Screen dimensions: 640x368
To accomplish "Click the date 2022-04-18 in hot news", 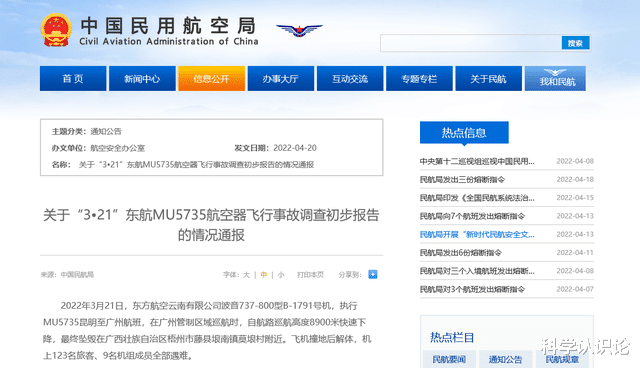I will click(575, 180).
